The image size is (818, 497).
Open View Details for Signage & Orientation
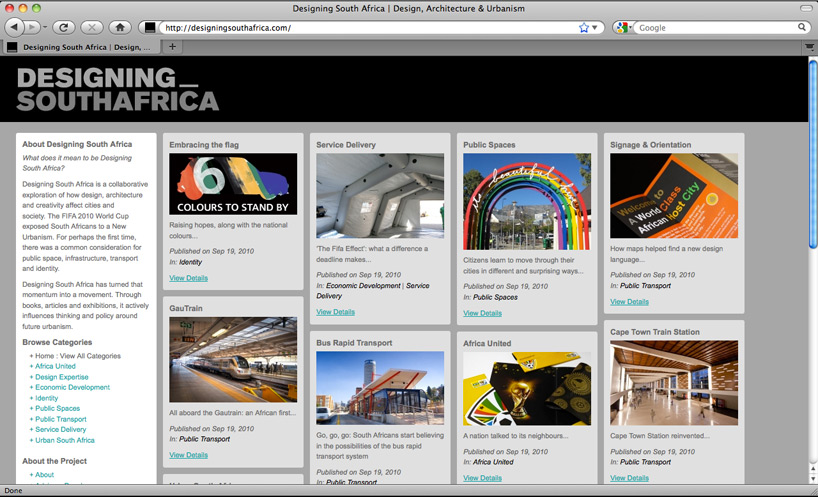pyautogui.click(x=629, y=301)
